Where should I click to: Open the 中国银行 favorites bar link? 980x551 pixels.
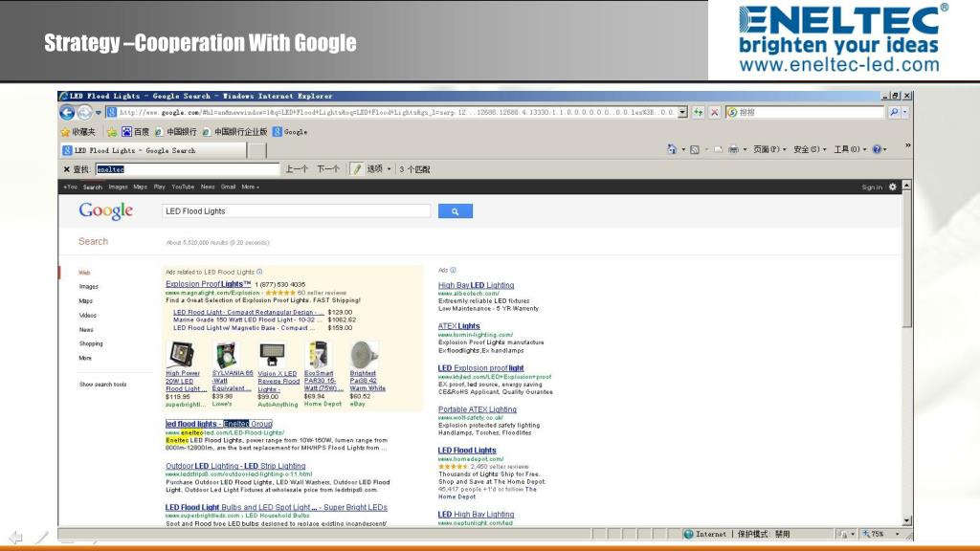[x=176, y=132]
